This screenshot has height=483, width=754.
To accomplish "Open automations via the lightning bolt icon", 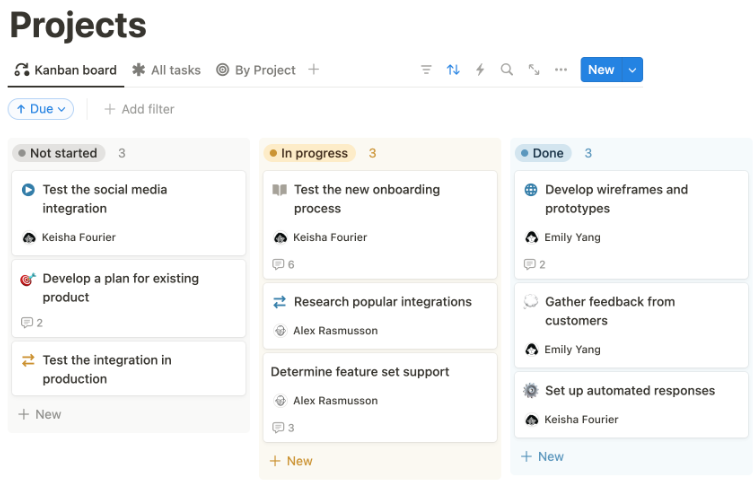I will 480,70.
